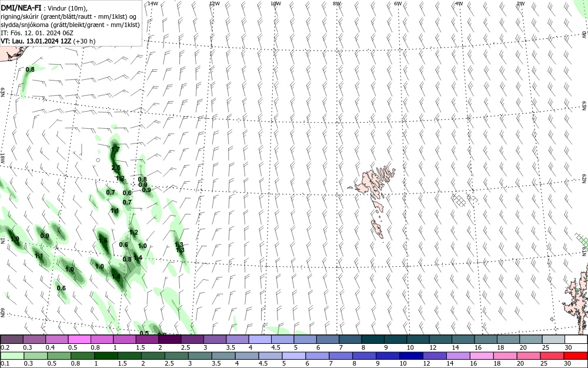588x368 pixels.
Task: Click Suðuroy, the southernmost Faroe island
Action: point(377,229)
